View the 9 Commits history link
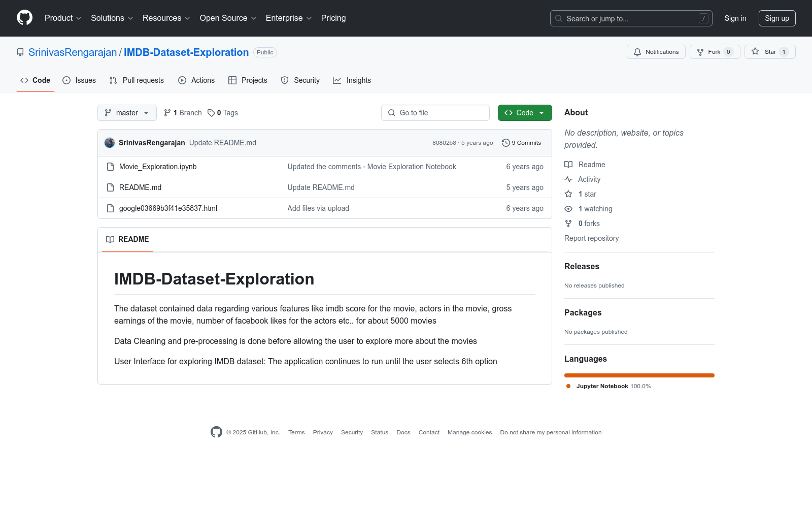The height and width of the screenshot is (508, 812). pyautogui.click(x=522, y=143)
